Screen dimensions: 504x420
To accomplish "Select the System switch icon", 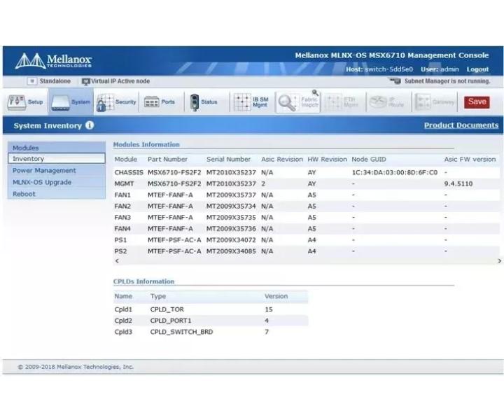I will point(60,103).
